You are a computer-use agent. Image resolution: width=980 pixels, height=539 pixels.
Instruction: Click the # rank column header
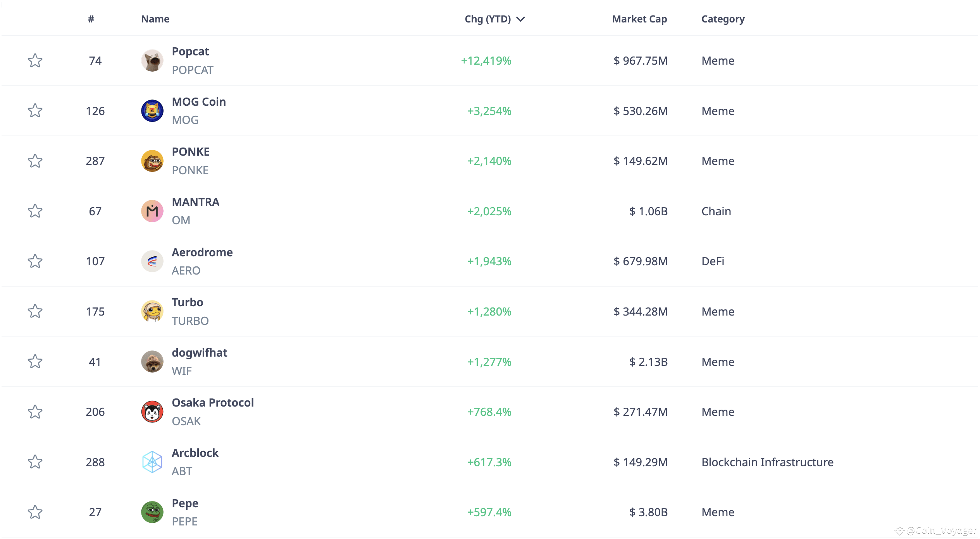point(91,19)
